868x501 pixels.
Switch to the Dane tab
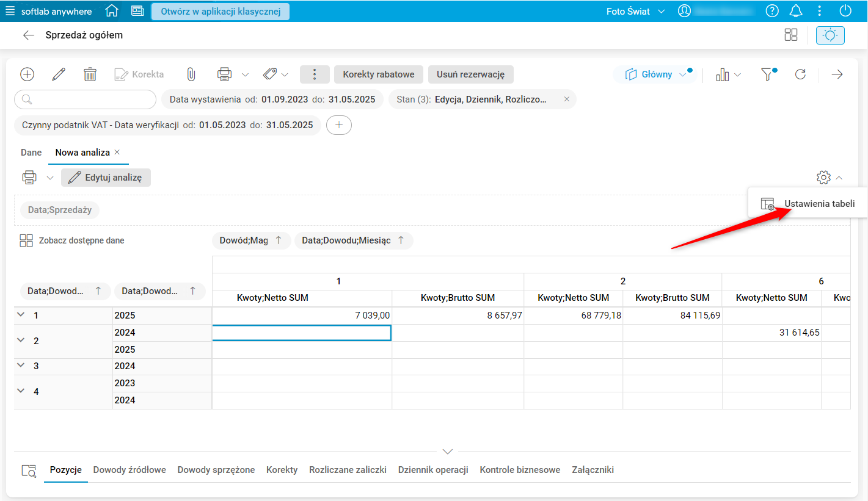point(31,152)
